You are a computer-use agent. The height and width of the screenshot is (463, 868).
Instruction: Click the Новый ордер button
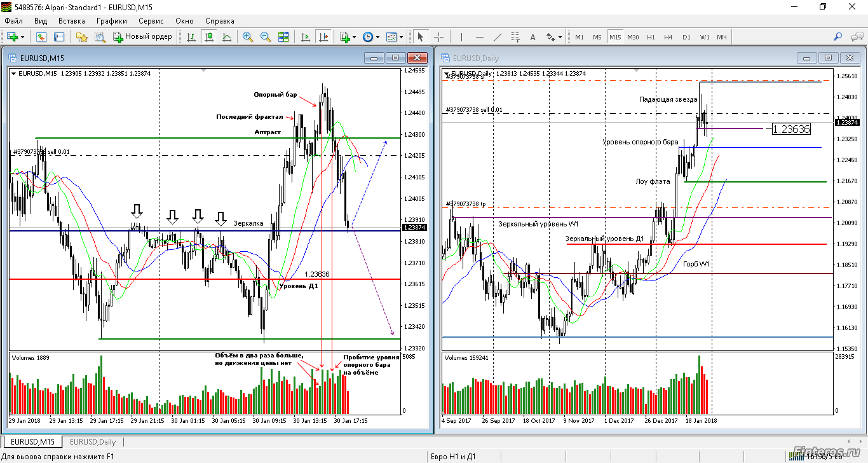(x=142, y=37)
